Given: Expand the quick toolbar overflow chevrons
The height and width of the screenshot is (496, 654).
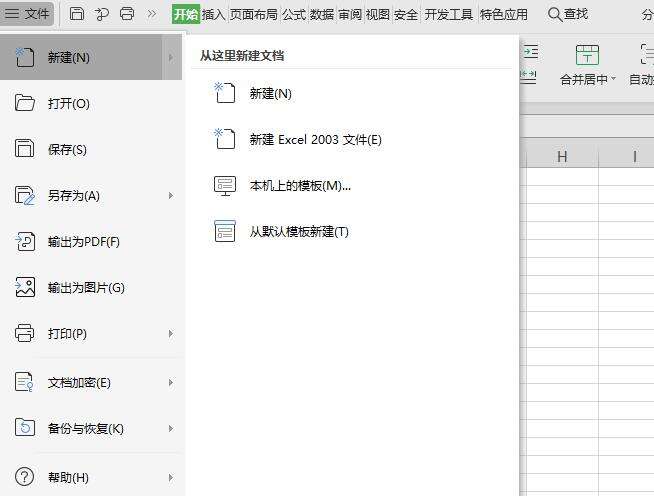Looking at the screenshot, I should [152, 14].
